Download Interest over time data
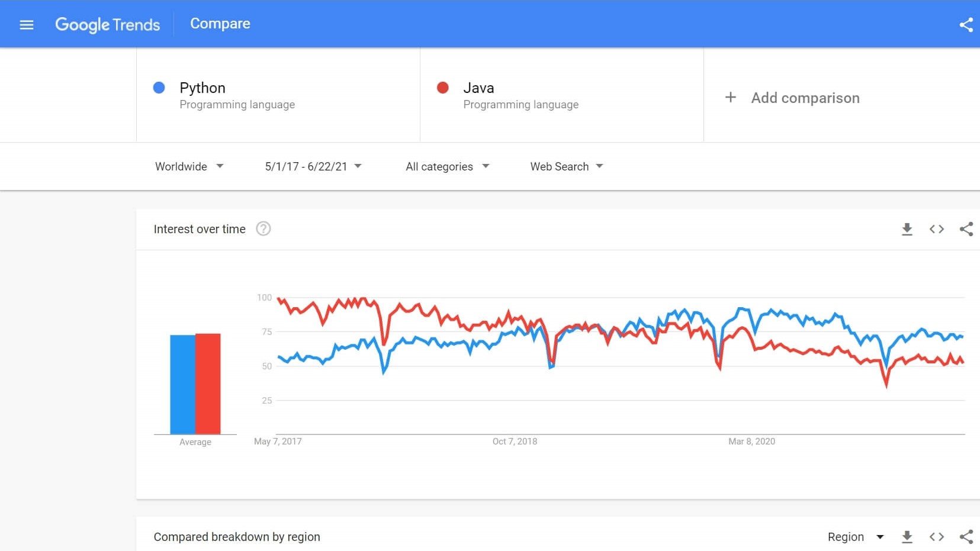The width and height of the screenshot is (980, 551). [x=907, y=229]
